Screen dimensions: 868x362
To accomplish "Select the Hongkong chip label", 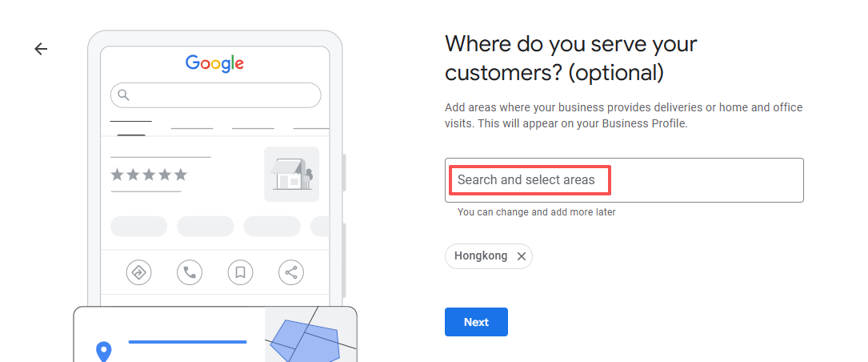I will point(481,256).
